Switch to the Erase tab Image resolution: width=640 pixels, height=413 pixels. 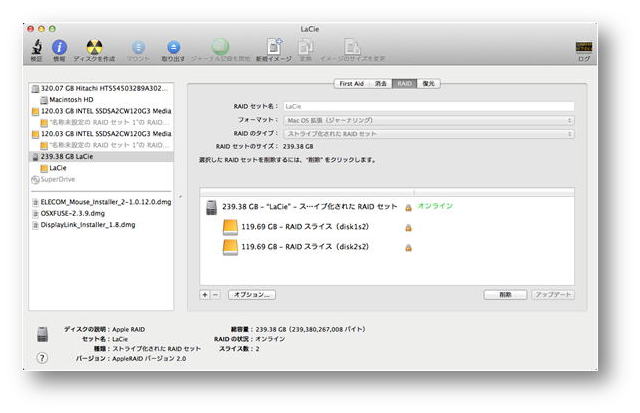380,84
